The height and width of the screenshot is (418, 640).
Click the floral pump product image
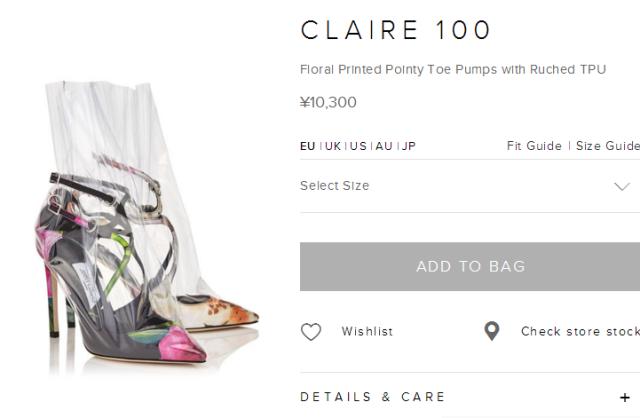pyautogui.click(x=147, y=227)
